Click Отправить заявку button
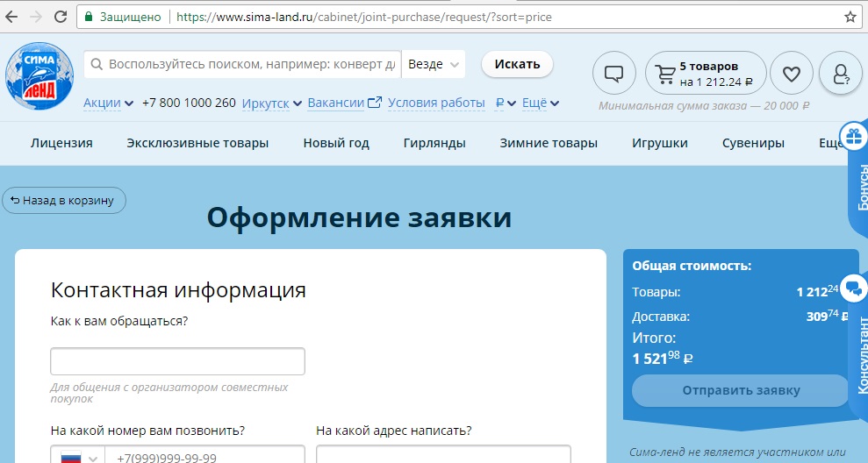The image size is (868, 463). pos(741,390)
